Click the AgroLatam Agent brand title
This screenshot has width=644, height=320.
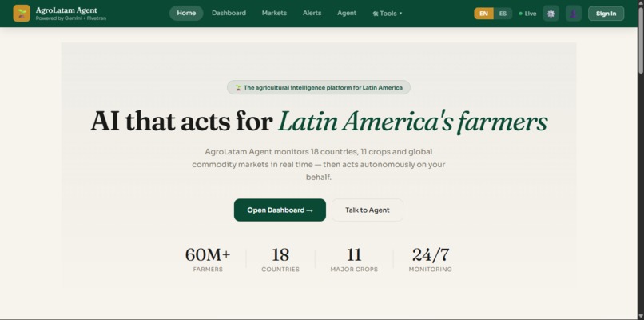point(66,10)
